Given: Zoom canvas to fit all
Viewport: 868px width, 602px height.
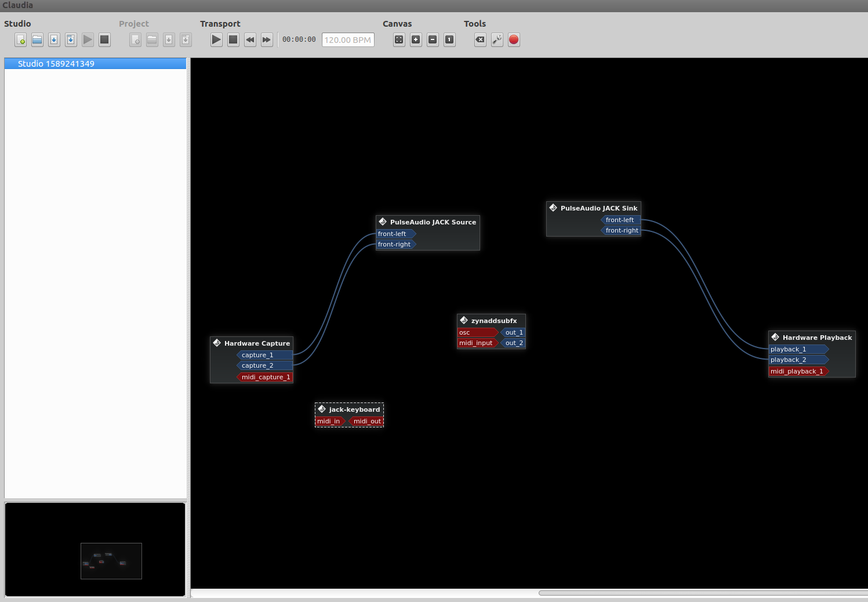Looking at the screenshot, I should pos(399,40).
